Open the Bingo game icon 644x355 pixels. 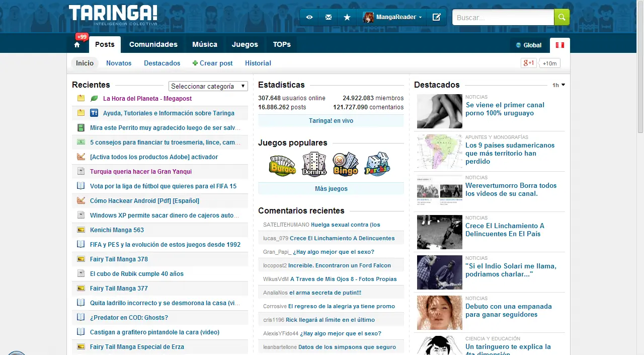coord(345,164)
